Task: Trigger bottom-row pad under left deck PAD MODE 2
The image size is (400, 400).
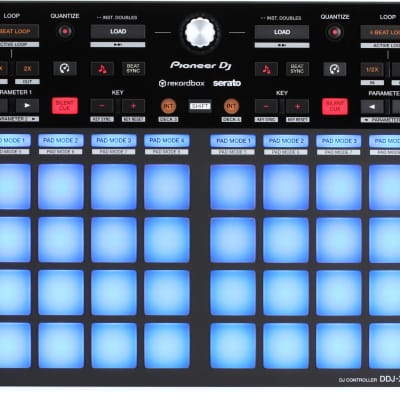Action: 61,346
